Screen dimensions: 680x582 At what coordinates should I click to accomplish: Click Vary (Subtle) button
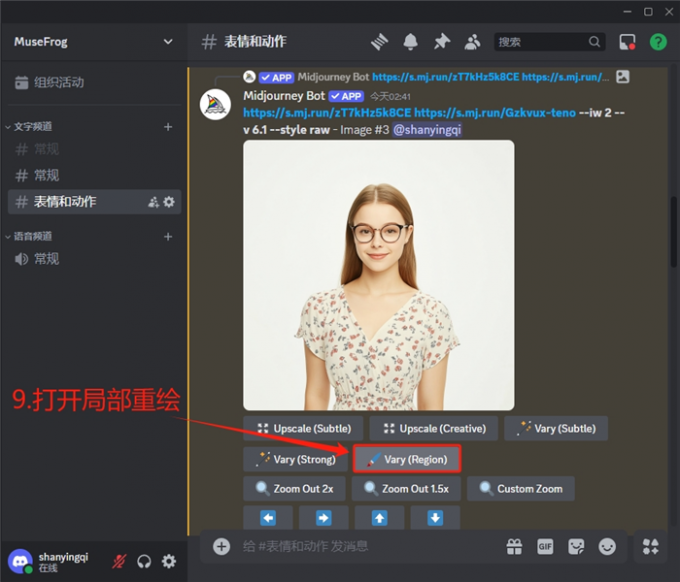[556, 428]
